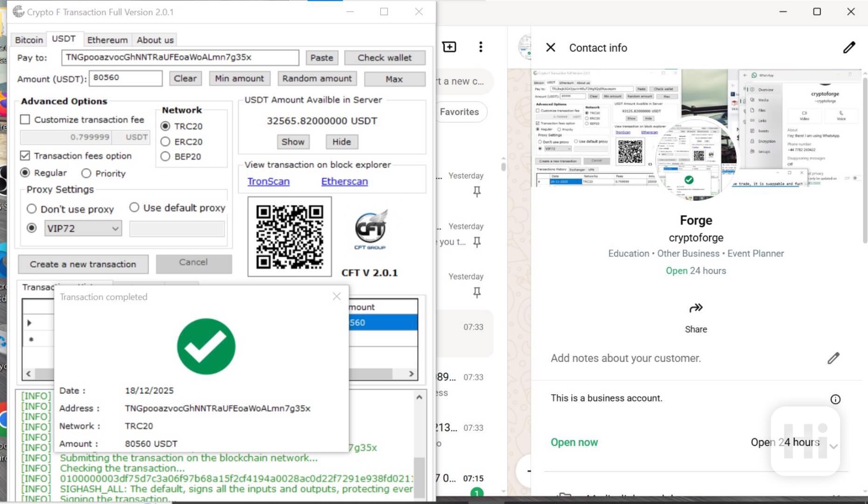
Task: Click the right arrow of the horizontal scrollbar
Action: (411, 374)
